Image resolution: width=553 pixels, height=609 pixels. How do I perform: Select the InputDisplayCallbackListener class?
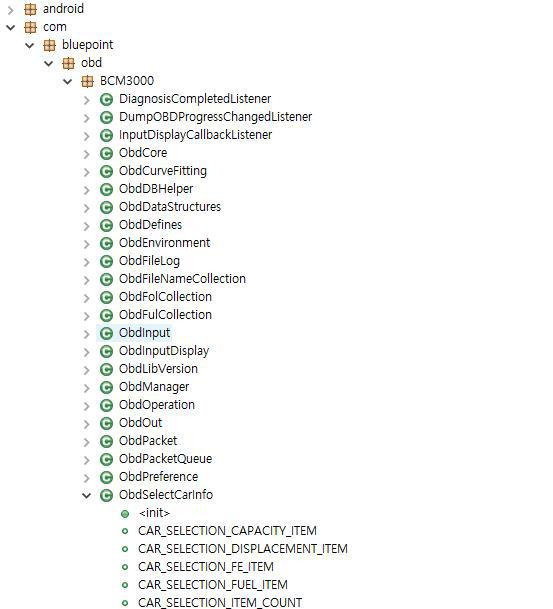click(x=195, y=135)
